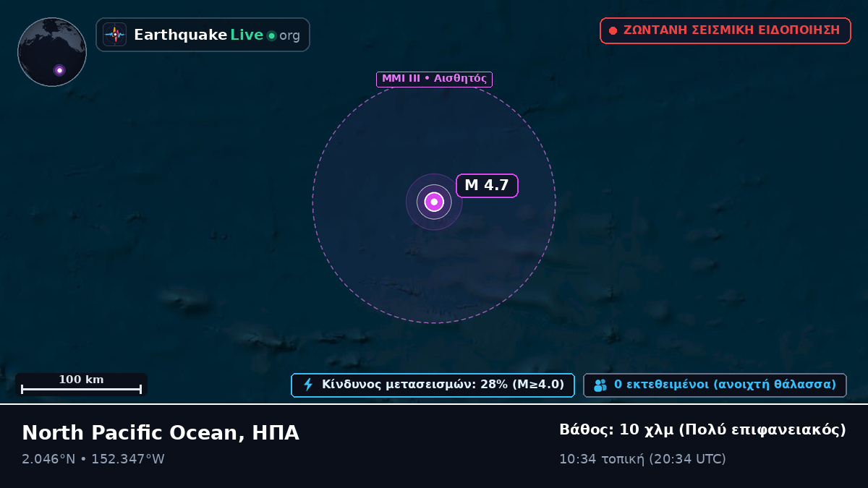868x488 pixels.
Task: Click the 0 εκτεθειμένοι exposure badge
Action: [715, 385]
